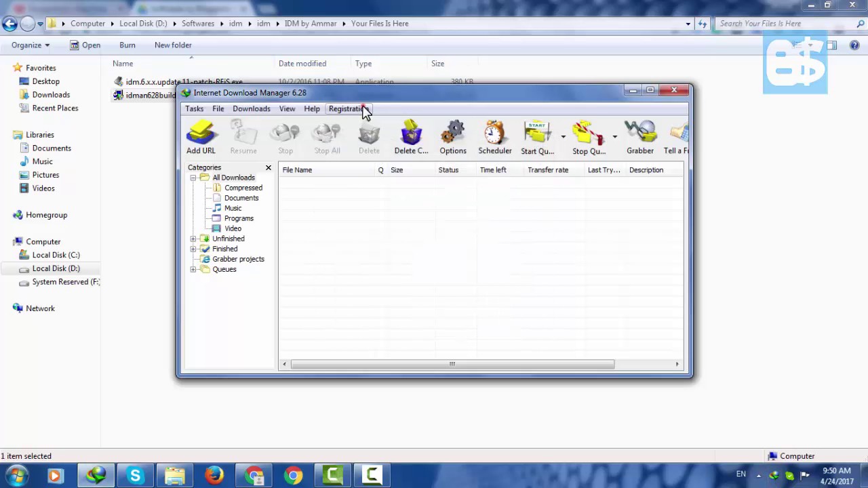
Task: Click the Stop toolbar icon
Action: coord(285,138)
